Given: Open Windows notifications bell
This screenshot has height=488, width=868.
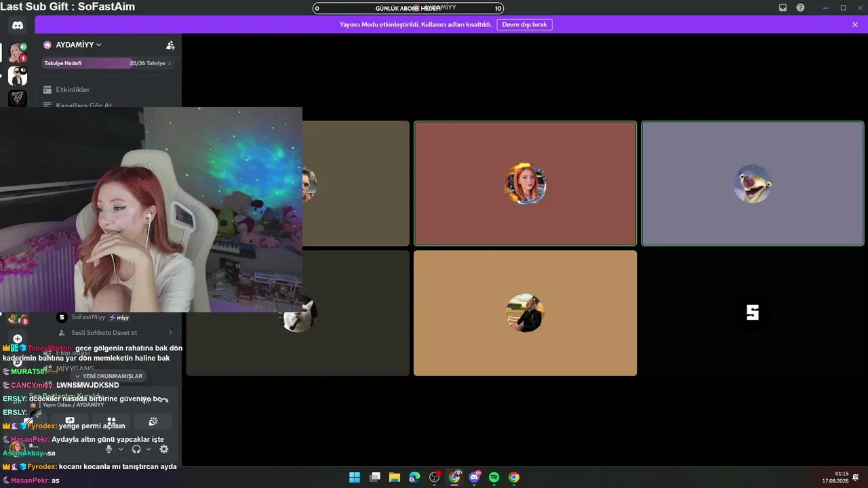Looking at the screenshot, I should (x=856, y=477).
